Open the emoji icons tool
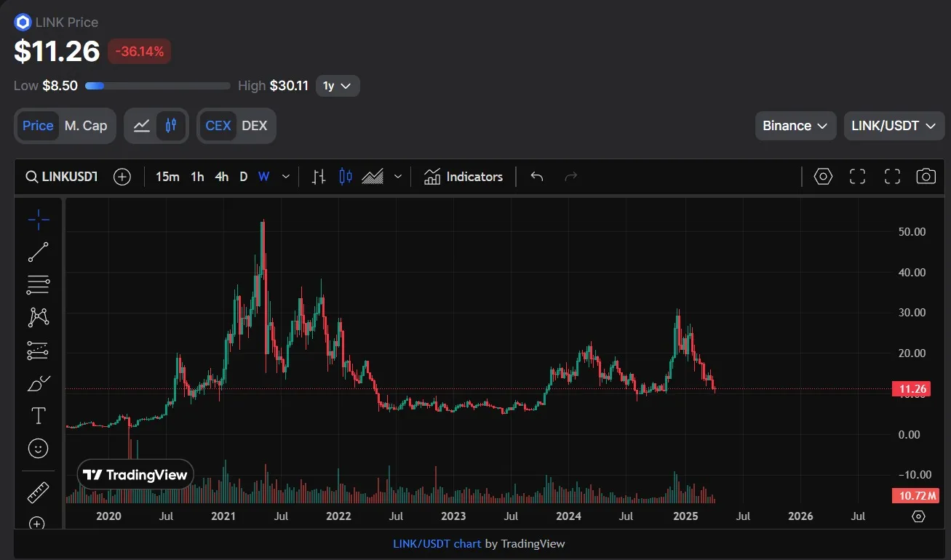The width and height of the screenshot is (951, 560). 38,449
